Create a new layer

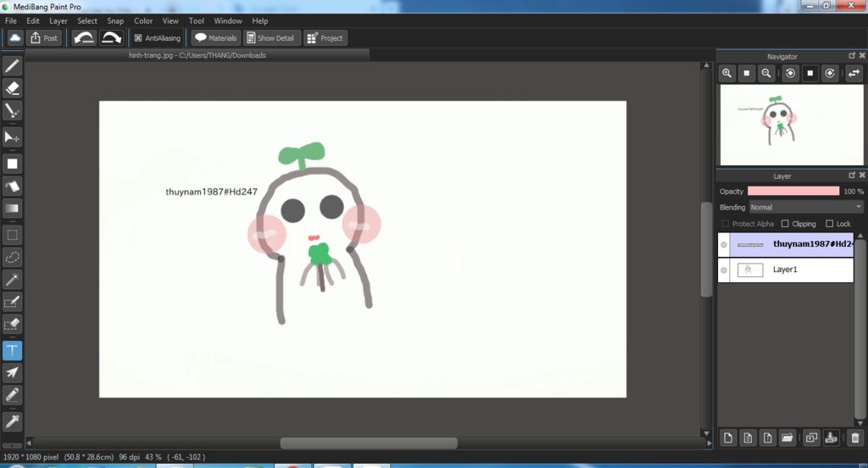728,438
